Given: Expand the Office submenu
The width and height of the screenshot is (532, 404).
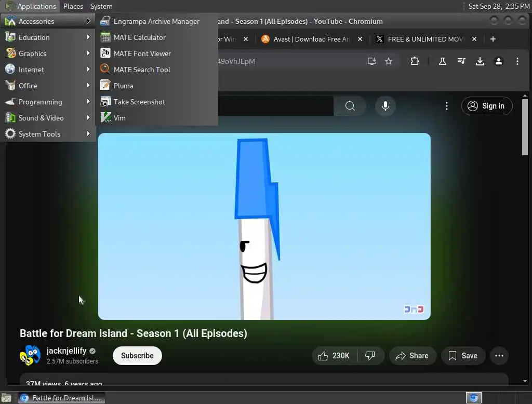Looking at the screenshot, I should [48, 86].
